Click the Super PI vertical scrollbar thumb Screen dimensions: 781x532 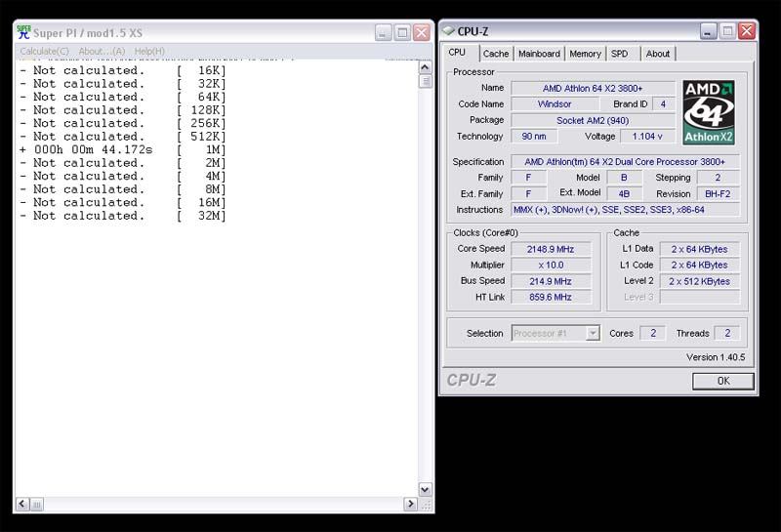(x=425, y=81)
